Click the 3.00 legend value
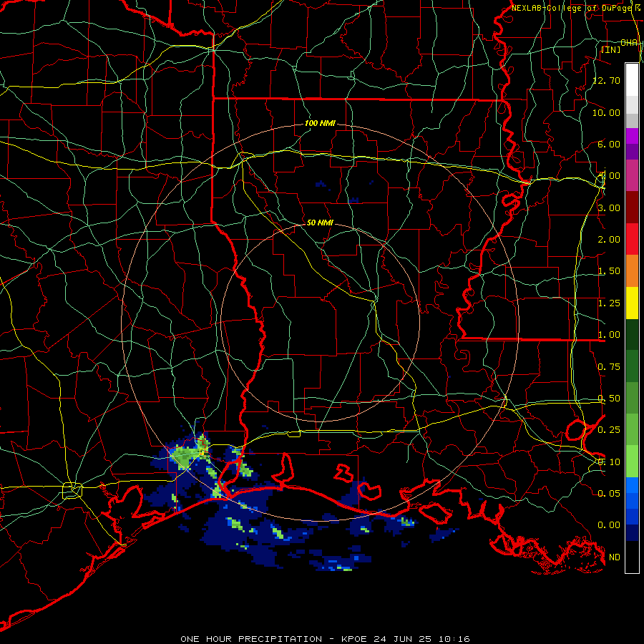Viewport: 644px width, 644px height. point(609,208)
